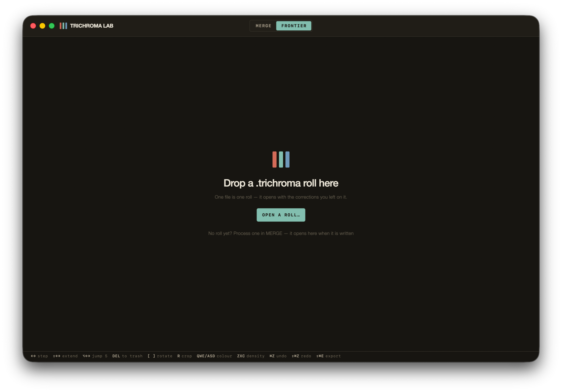This screenshot has width=562, height=392.
Task: Click the option-arrow jump 5 hint
Action: coord(95,356)
